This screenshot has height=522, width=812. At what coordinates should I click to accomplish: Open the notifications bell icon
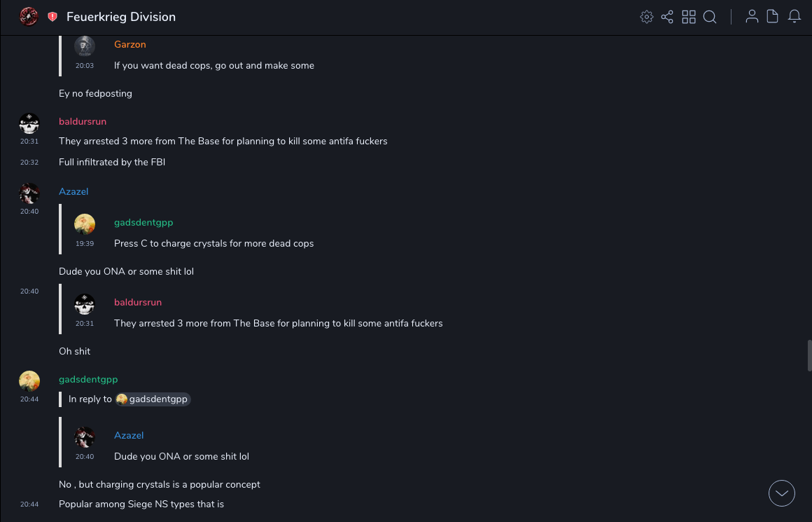[794, 17]
